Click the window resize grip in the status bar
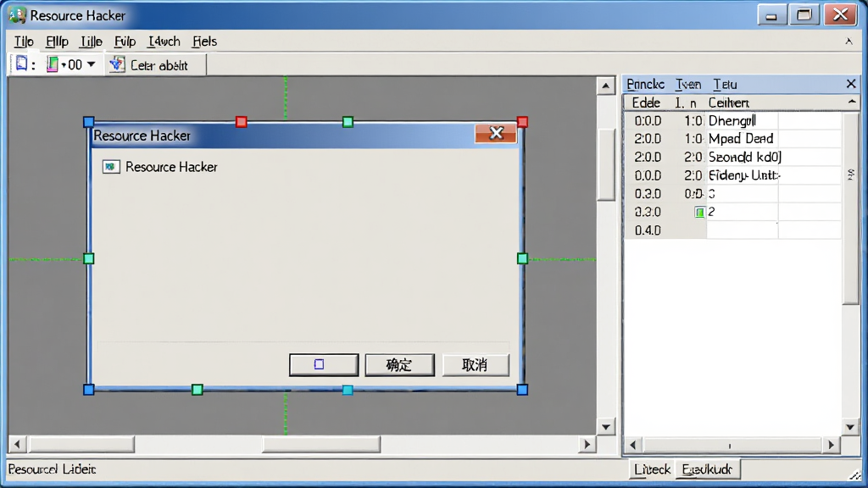 (856, 474)
